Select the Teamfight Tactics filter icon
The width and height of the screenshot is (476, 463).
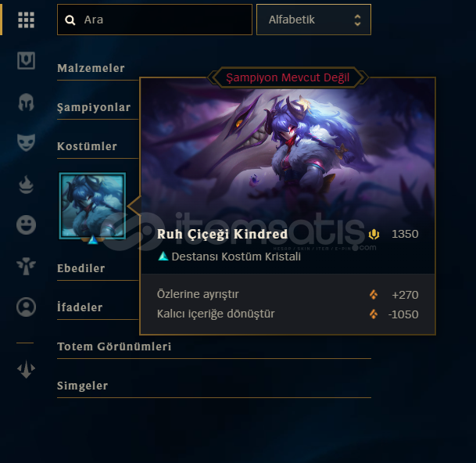point(26,369)
